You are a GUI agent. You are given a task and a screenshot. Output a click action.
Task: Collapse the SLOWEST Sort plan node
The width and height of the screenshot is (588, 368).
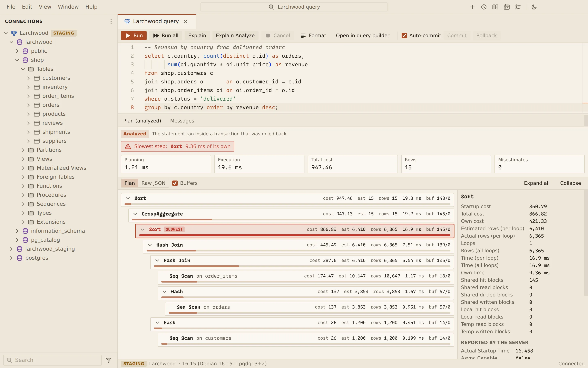click(142, 230)
